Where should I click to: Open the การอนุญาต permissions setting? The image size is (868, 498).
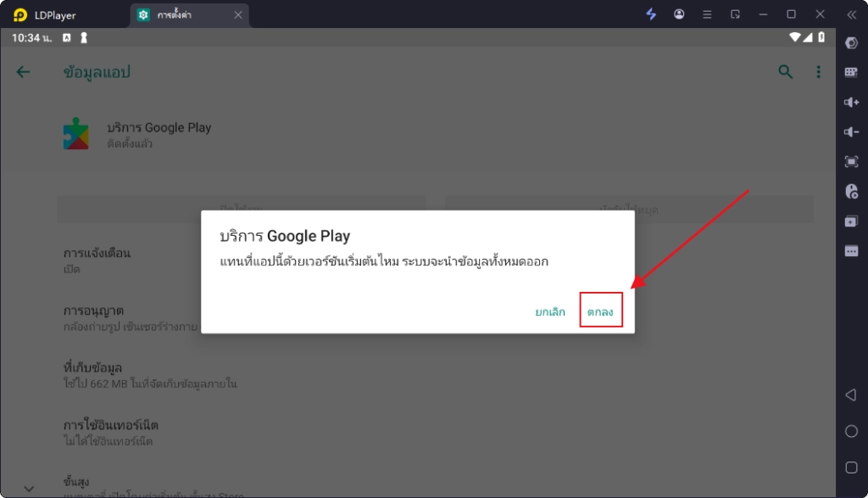pyautogui.click(x=130, y=318)
